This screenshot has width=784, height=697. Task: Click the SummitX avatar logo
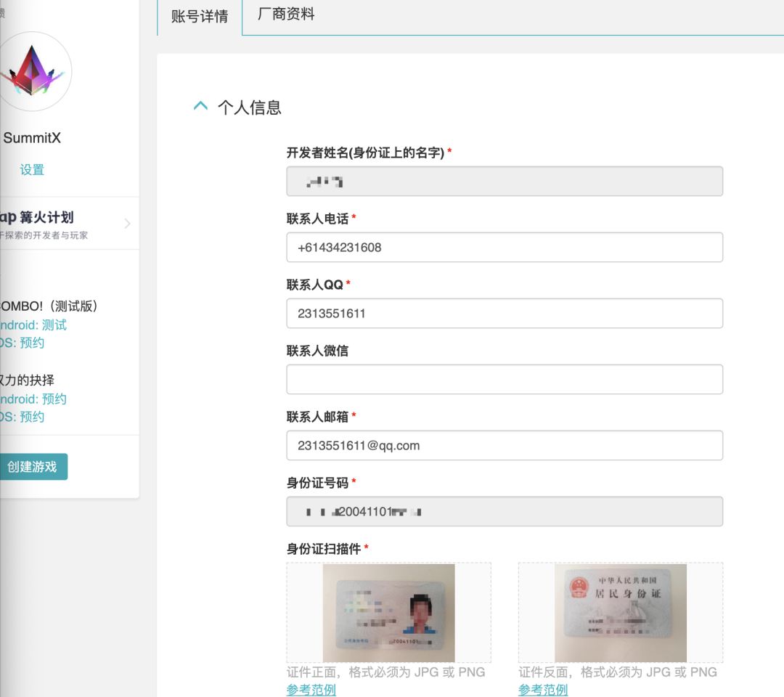tap(33, 71)
